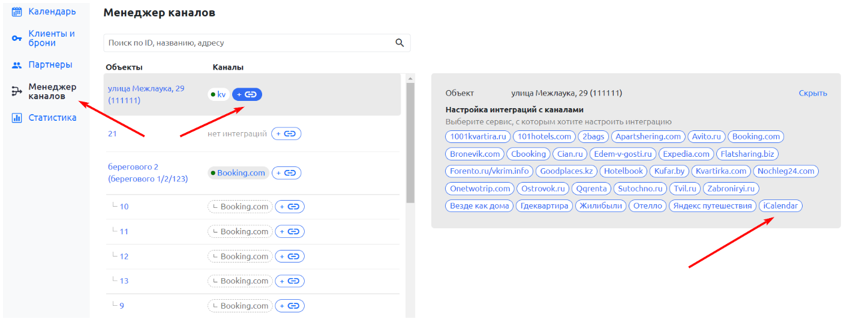Click the objects list vertical scrollbar

410,144
